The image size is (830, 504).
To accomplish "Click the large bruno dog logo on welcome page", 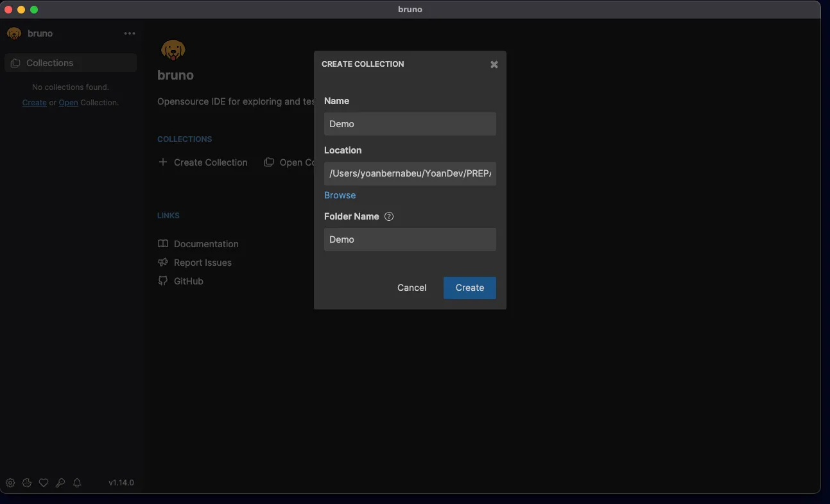I will (x=173, y=50).
